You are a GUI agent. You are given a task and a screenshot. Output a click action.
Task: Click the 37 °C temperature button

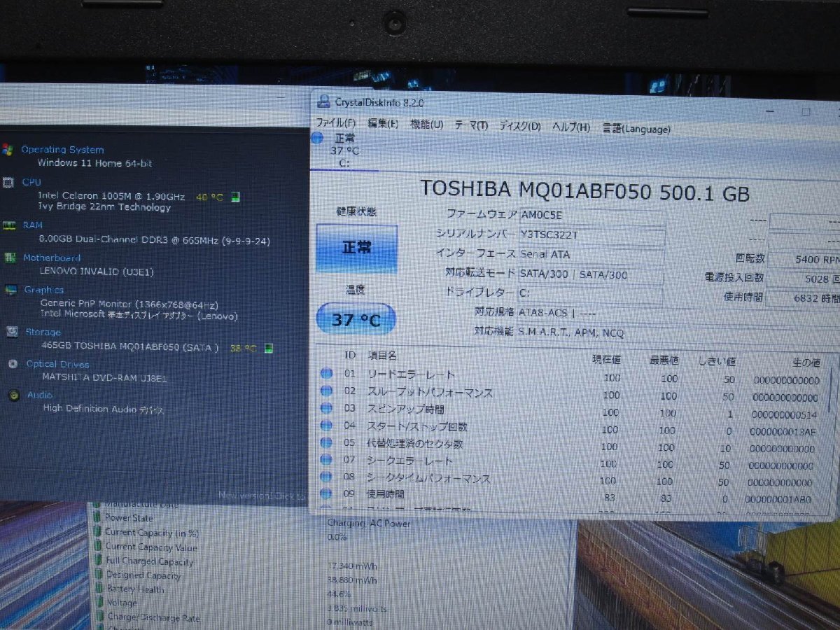coord(356,320)
